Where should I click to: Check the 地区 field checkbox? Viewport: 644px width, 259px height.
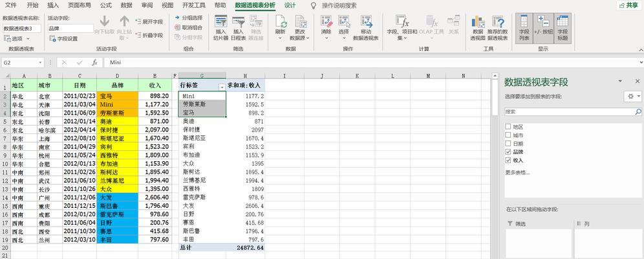[508, 127]
